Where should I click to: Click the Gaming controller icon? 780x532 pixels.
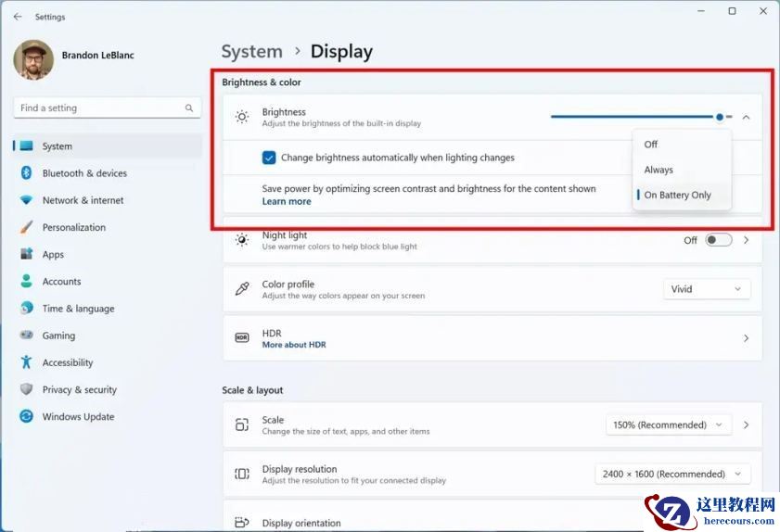26,336
